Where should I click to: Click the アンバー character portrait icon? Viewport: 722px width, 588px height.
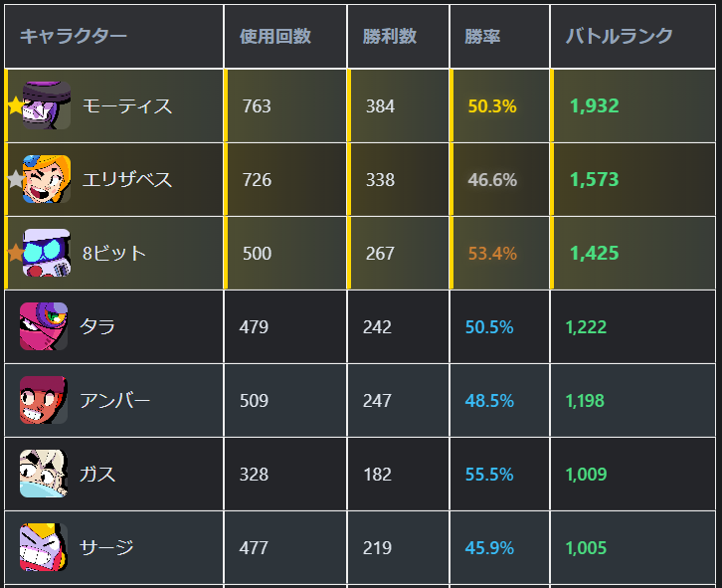tap(44, 400)
